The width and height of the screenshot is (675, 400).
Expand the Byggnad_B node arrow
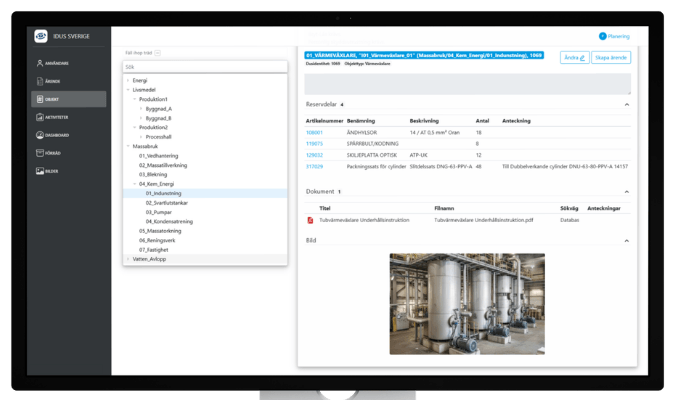click(141, 118)
